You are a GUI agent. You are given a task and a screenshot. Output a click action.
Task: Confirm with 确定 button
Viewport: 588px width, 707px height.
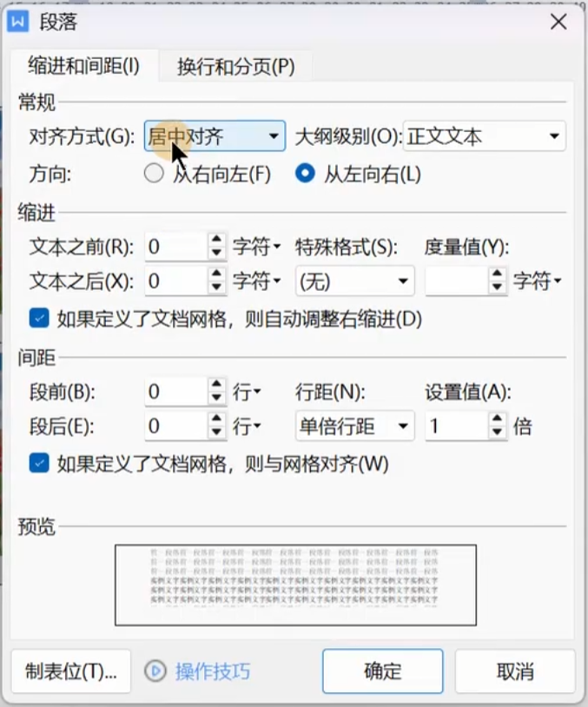click(x=383, y=671)
